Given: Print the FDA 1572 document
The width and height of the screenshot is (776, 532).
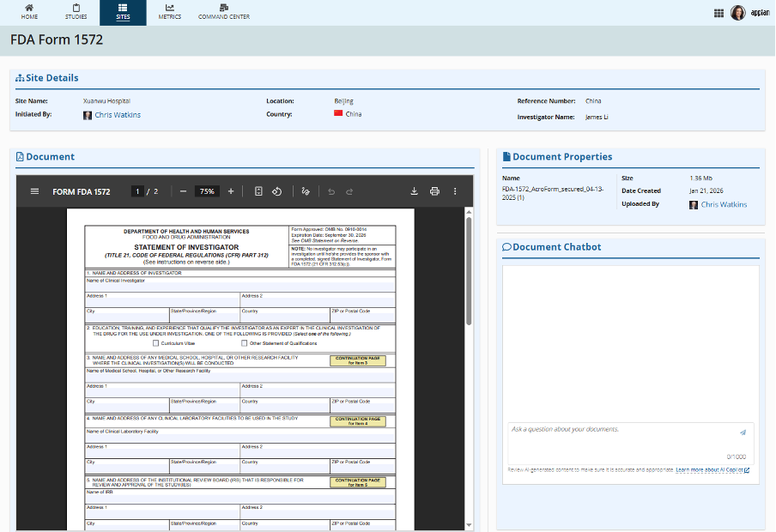Looking at the screenshot, I should [434, 191].
